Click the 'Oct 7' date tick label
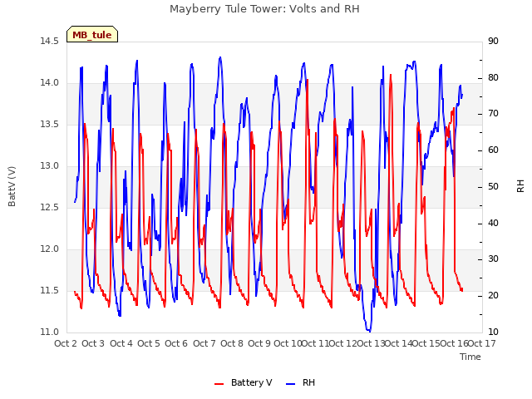The width and height of the screenshot is (532, 399). [x=204, y=343]
